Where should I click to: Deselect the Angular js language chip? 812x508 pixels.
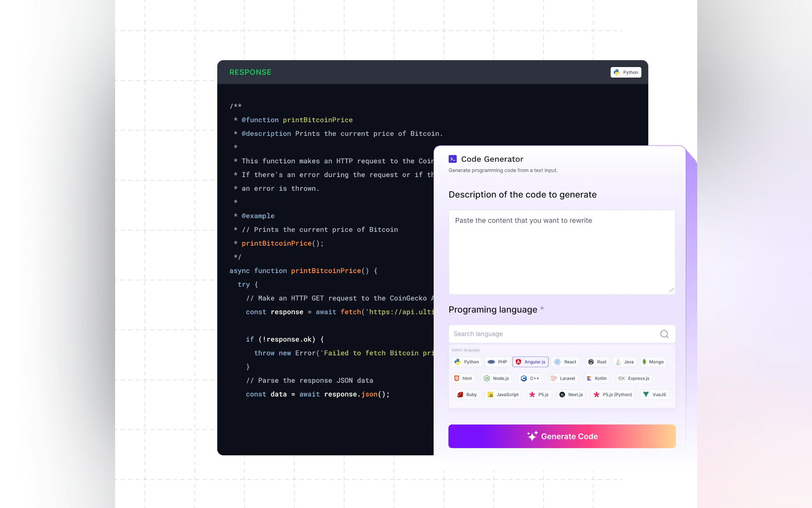530,362
